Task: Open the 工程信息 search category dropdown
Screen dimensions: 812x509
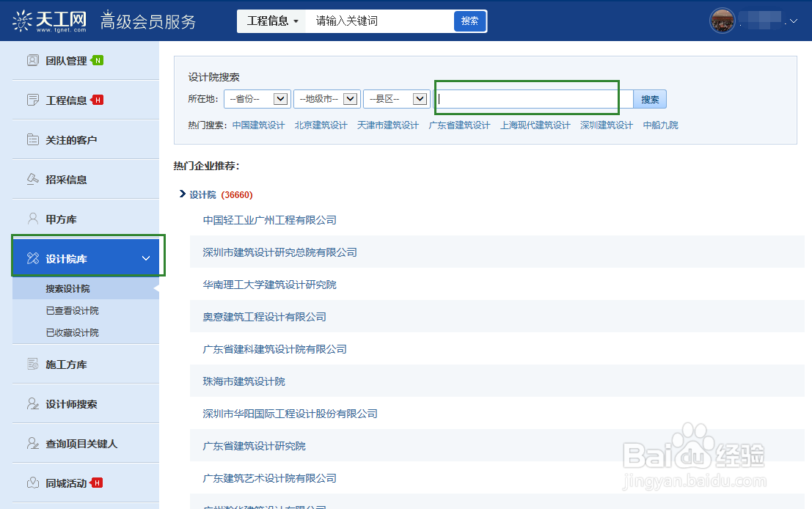Action: coord(272,21)
